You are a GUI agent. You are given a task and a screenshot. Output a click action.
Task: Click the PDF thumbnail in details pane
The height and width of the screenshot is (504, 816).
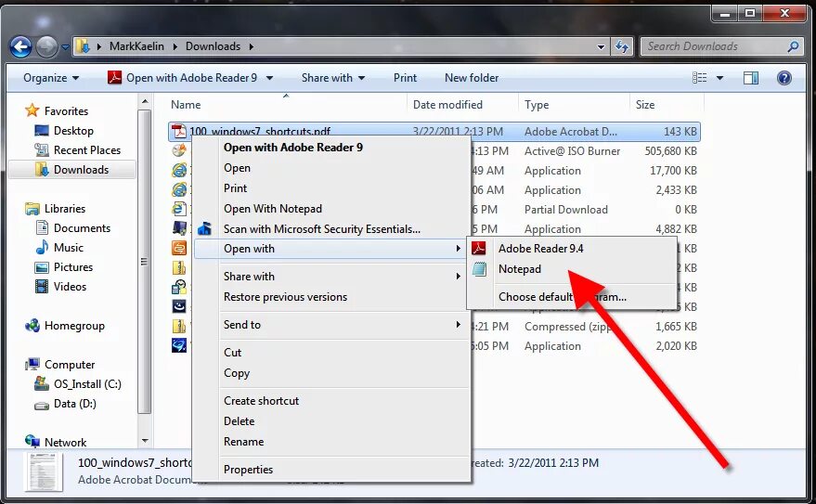[44, 472]
